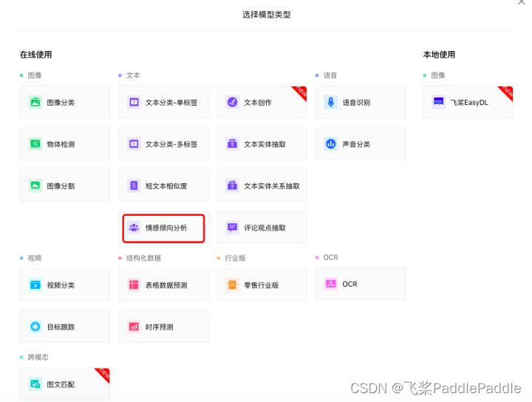
Task: Click the 视频分类 play icon
Action: pos(35,285)
